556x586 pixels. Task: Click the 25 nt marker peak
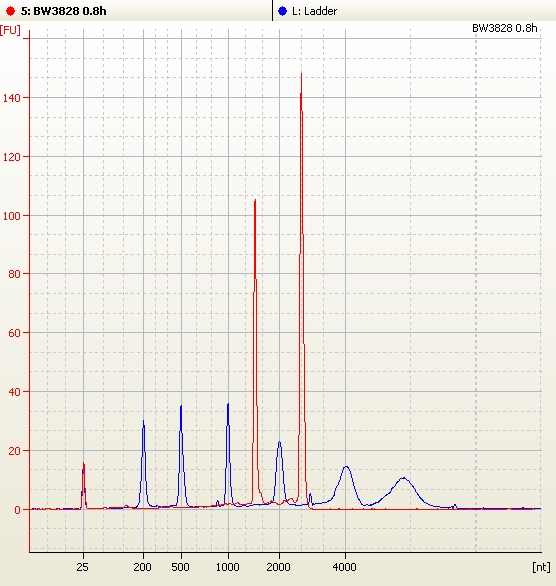coord(84,464)
